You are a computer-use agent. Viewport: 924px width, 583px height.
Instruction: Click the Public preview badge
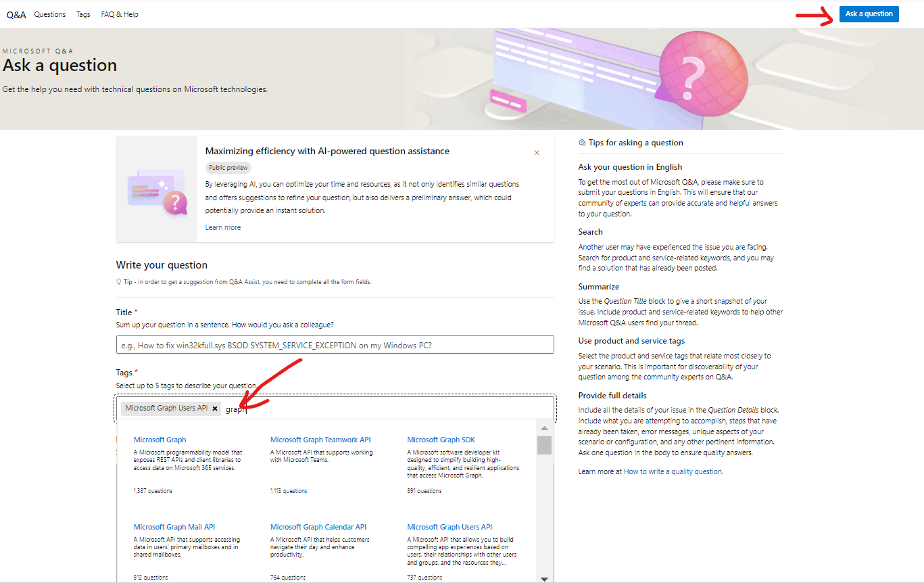point(228,167)
